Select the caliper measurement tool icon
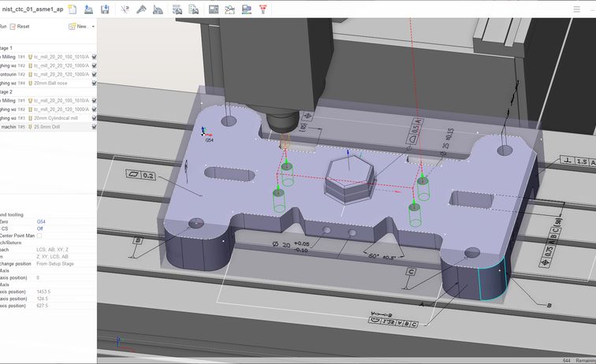This screenshot has width=596, height=364. (x=141, y=9)
